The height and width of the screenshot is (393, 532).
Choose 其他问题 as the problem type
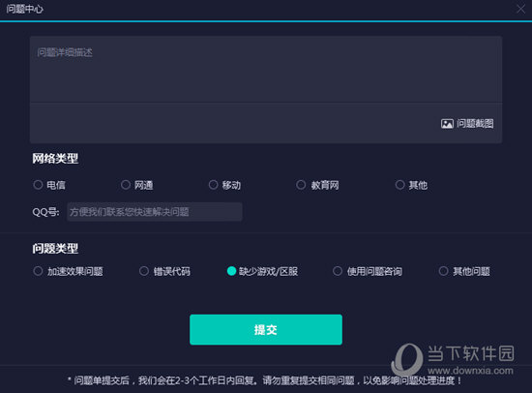(x=443, y=271)
